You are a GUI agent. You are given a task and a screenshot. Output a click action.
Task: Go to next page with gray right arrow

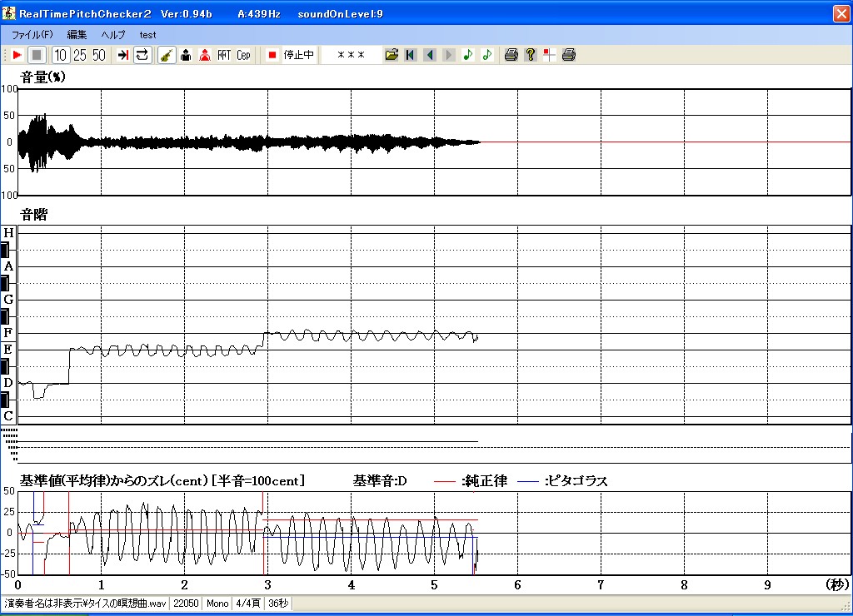tap(449, 55)
